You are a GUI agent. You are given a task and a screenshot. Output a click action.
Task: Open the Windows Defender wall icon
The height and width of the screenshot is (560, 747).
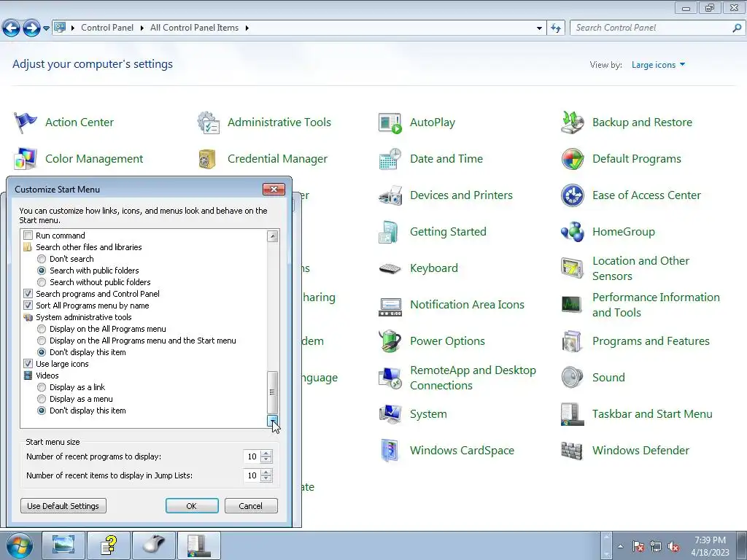click(572, 451)
